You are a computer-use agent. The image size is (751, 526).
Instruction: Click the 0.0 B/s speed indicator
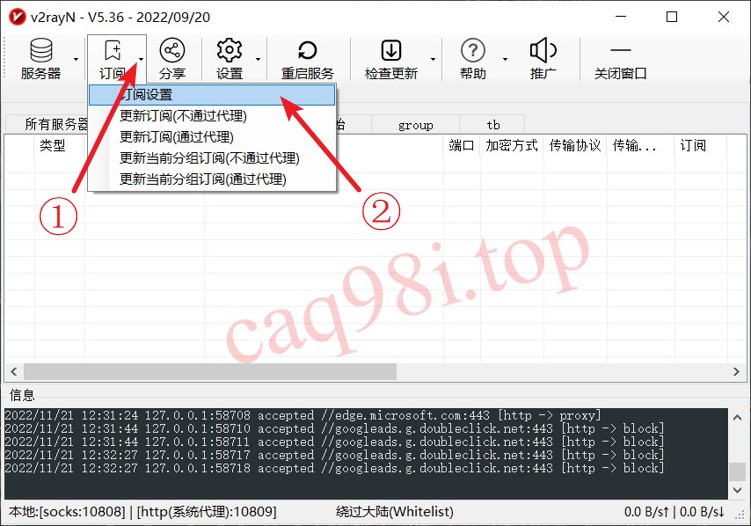(x=674, y=512)
